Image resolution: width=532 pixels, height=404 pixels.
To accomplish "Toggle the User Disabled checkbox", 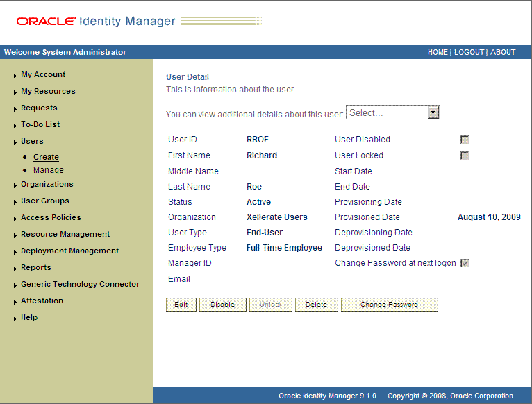I will [x=465, y=140].
